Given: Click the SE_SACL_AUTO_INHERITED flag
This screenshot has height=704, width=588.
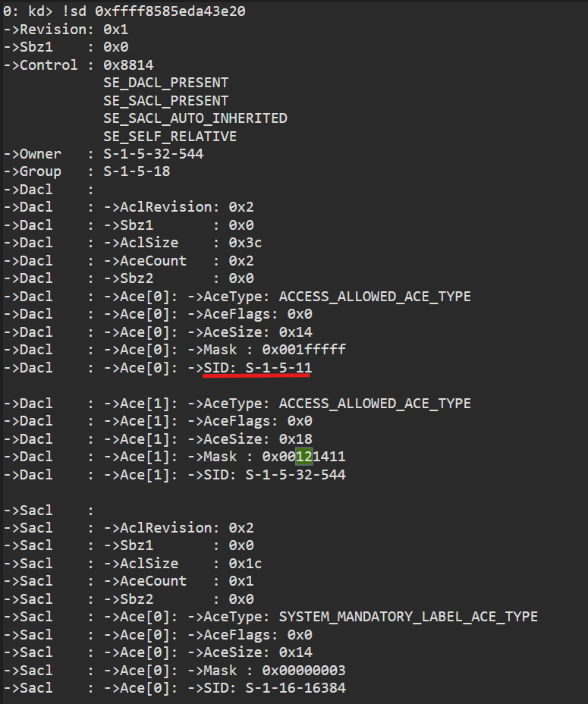Looking at the screenshot, I should 196,118.
